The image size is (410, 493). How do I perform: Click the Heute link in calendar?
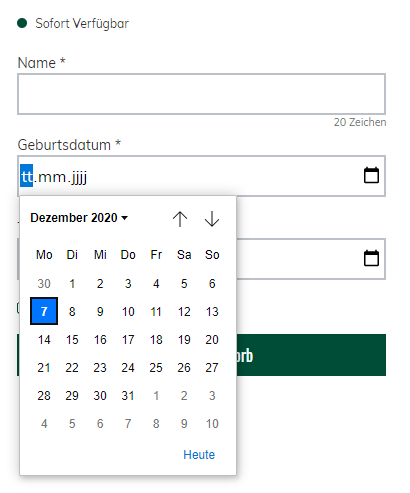(x=199, y=455)
